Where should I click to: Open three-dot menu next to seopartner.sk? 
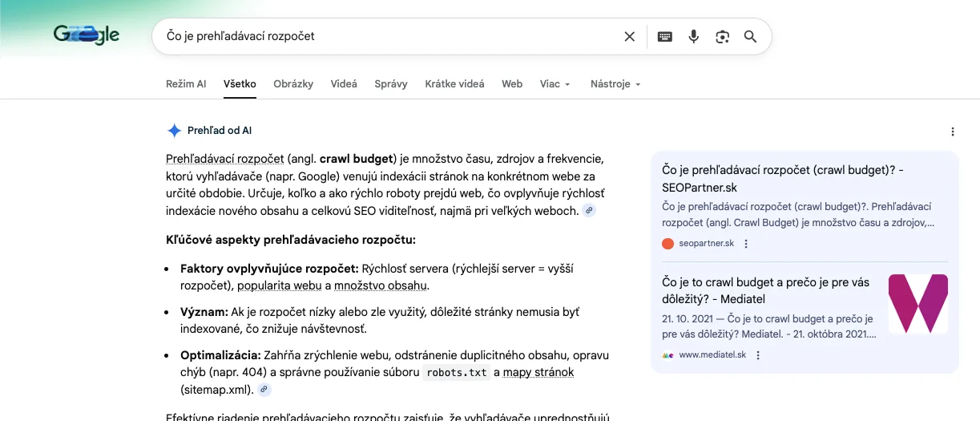pos(746,244)
